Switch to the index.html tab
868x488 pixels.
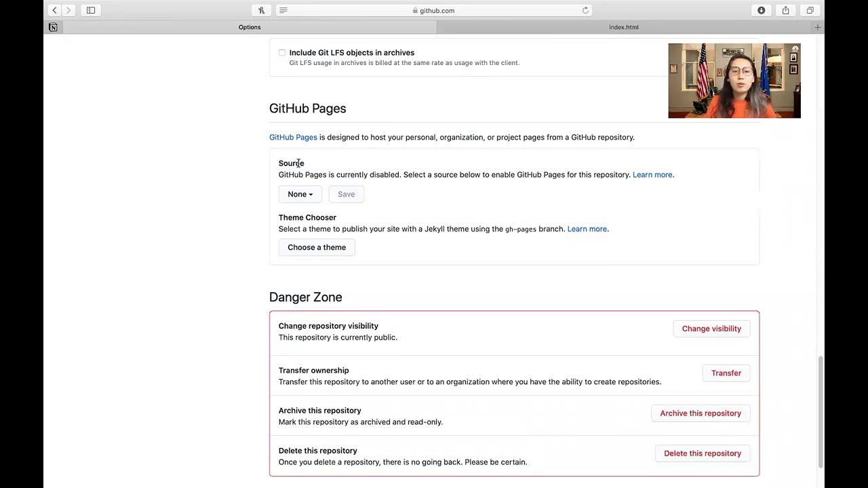click(624, 27)
